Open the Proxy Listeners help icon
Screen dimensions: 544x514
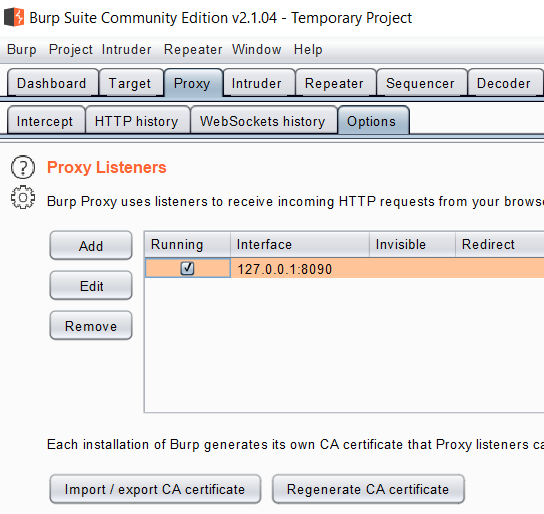pyautogui.click(x=23, y=167)
